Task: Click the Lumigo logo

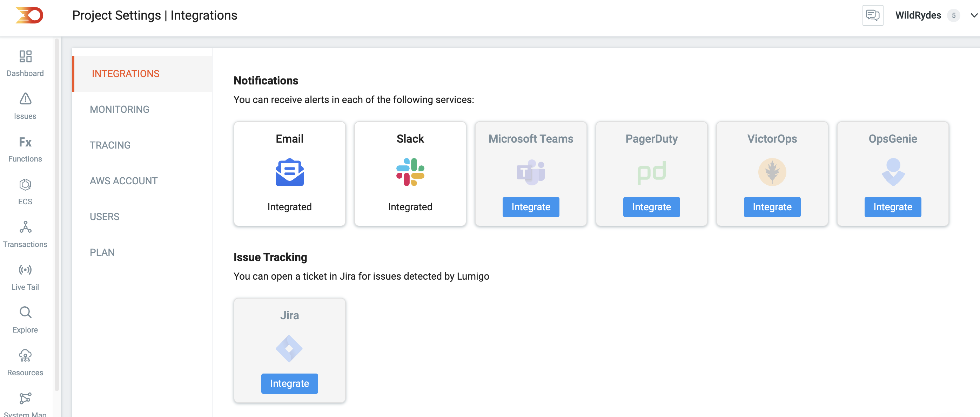Action: click(29, 15)
